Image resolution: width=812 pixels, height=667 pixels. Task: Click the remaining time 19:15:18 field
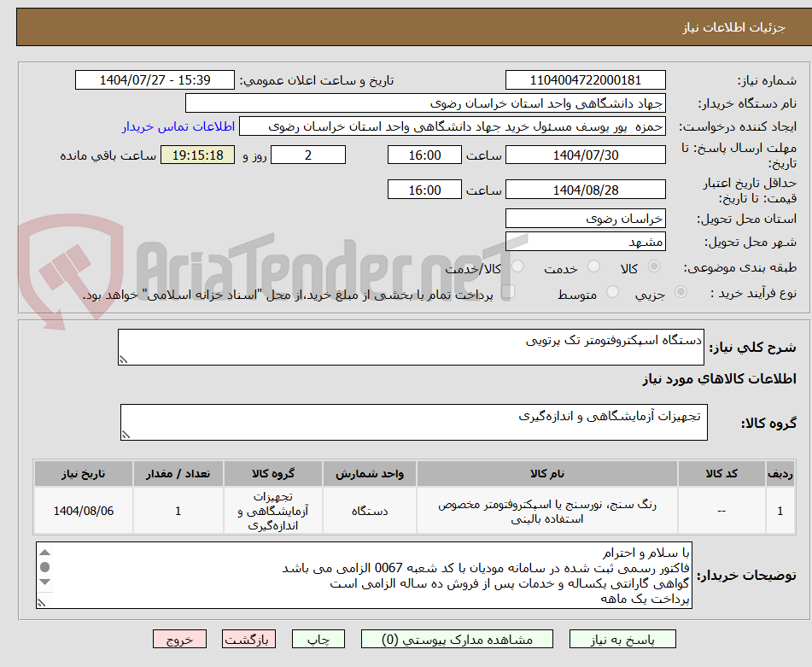(197, 155)
